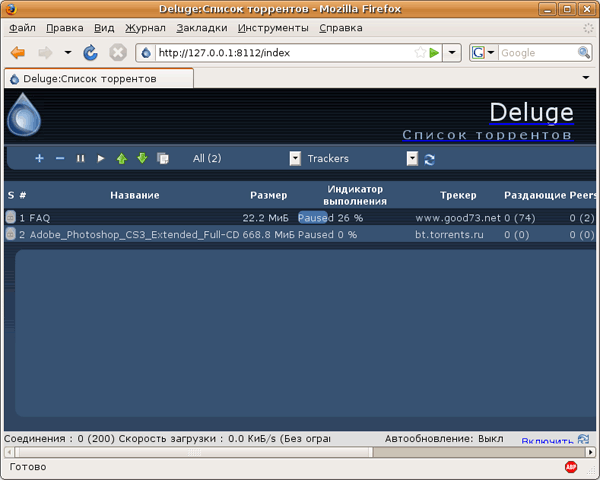Click the FAQ progress bar at 26 %
This screenshot has height=480, width=600.
click(331, 217)
